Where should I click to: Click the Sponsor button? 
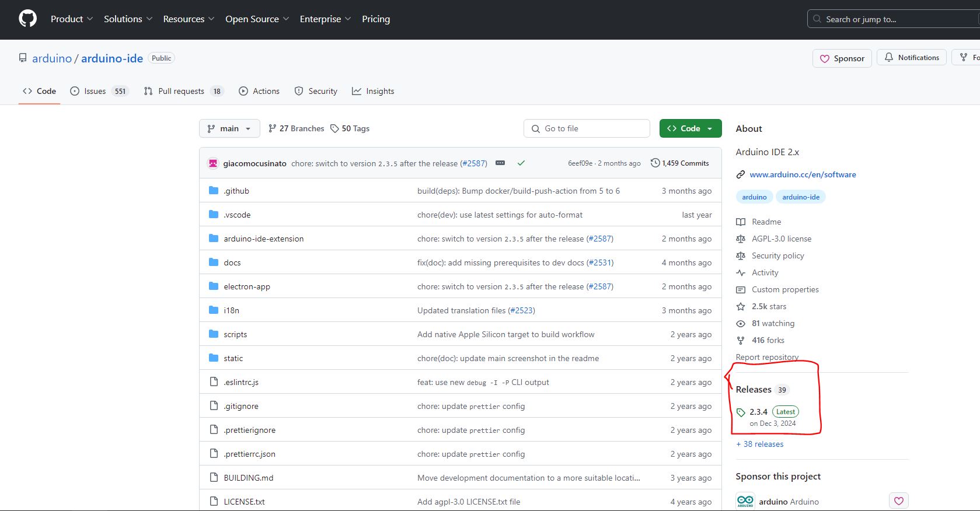coord(842,58)
